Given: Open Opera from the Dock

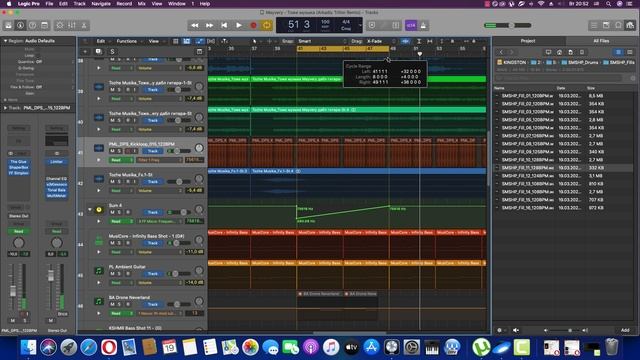Looking at the screenshot, I should point(109,347).
